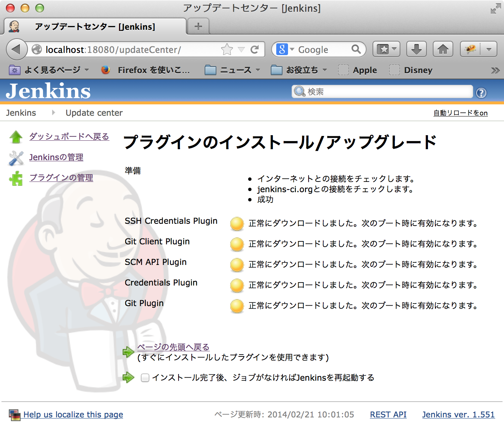Go to Home with the house icon
The height and width of the screenshot is (438, 504).
[443, 49]
